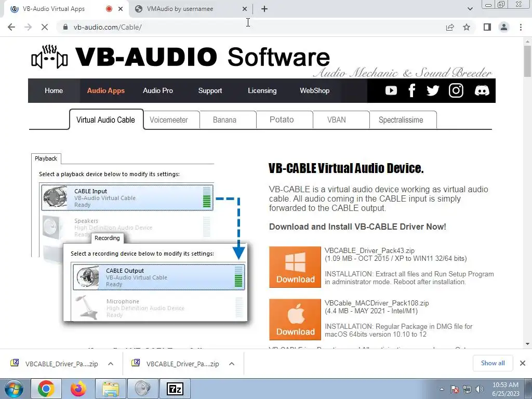
Task: Go back with the browser back arrow
Action: click(11, 27)
